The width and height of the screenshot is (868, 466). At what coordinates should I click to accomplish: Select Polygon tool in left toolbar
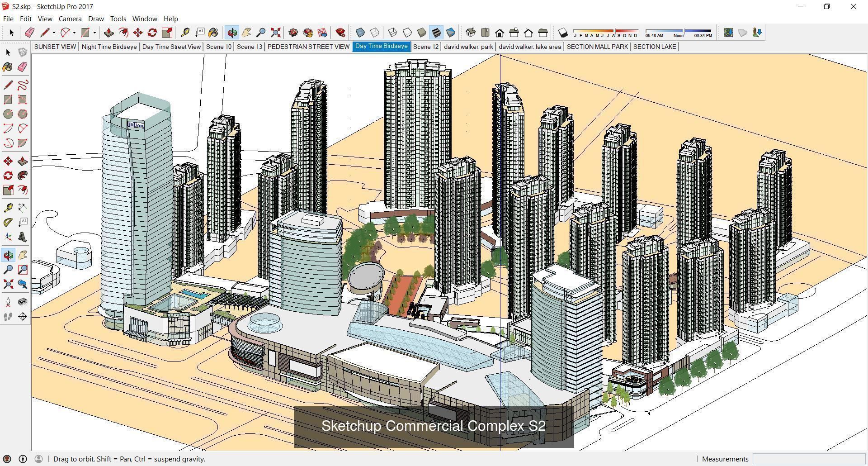coord(23,114)
